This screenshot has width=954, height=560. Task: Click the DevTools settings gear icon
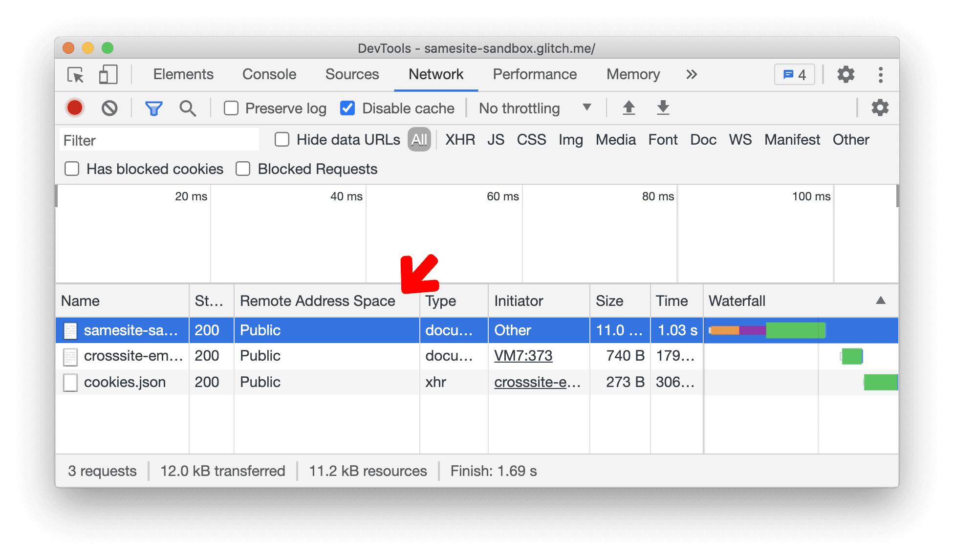coord(846,73)
